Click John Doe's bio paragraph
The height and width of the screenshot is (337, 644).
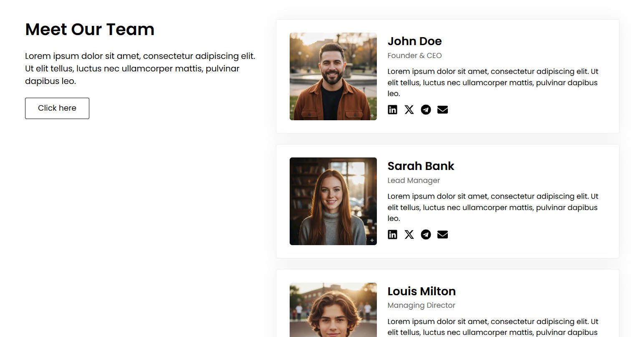(493, 82)
